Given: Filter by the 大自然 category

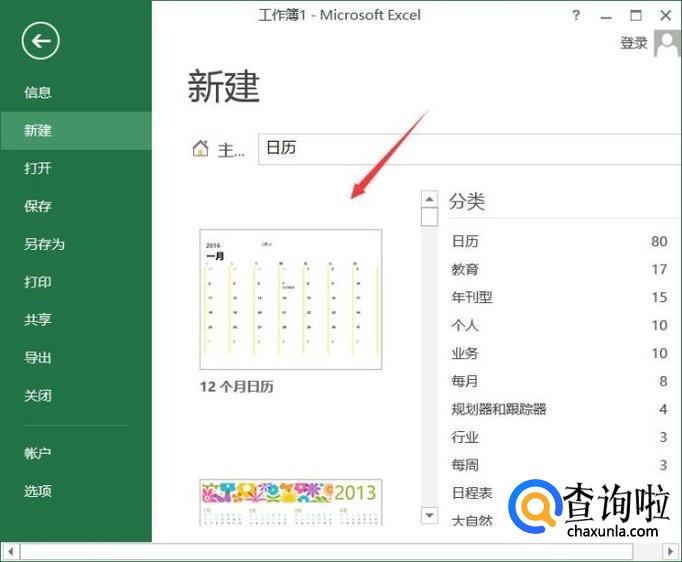Looking at the screenshot, I should [472, 520].
